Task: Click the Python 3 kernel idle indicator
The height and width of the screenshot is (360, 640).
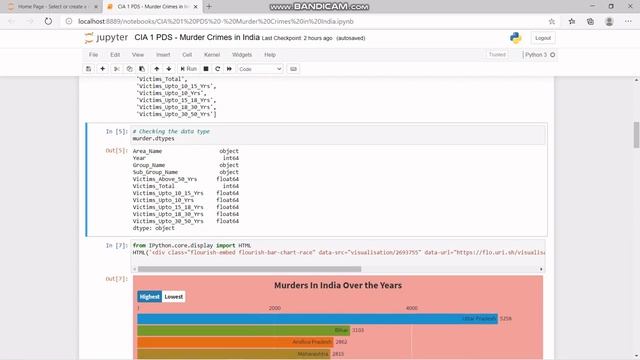Action: [553, 55]
